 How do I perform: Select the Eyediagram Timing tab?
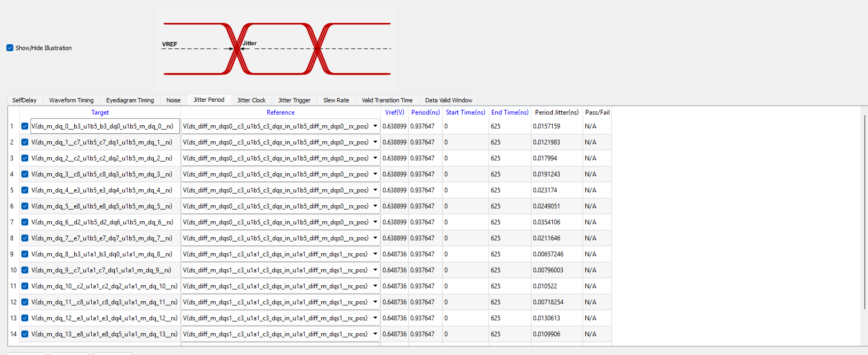coord(130,100)
